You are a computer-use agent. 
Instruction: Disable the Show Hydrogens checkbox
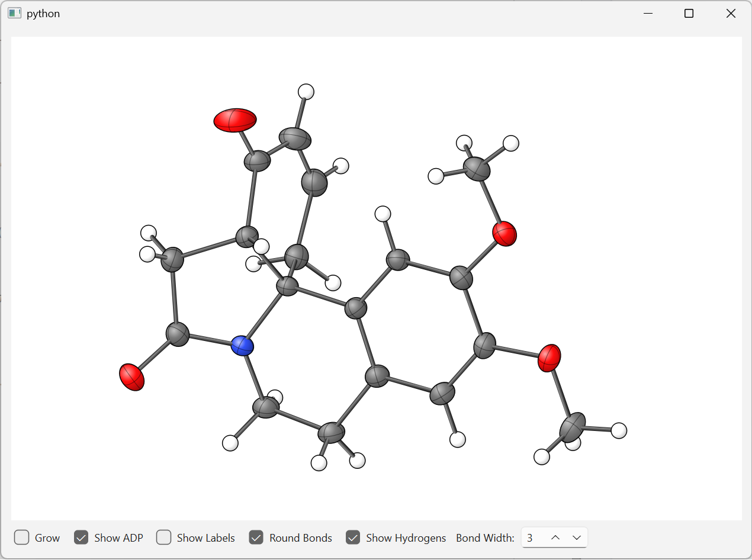353,538
